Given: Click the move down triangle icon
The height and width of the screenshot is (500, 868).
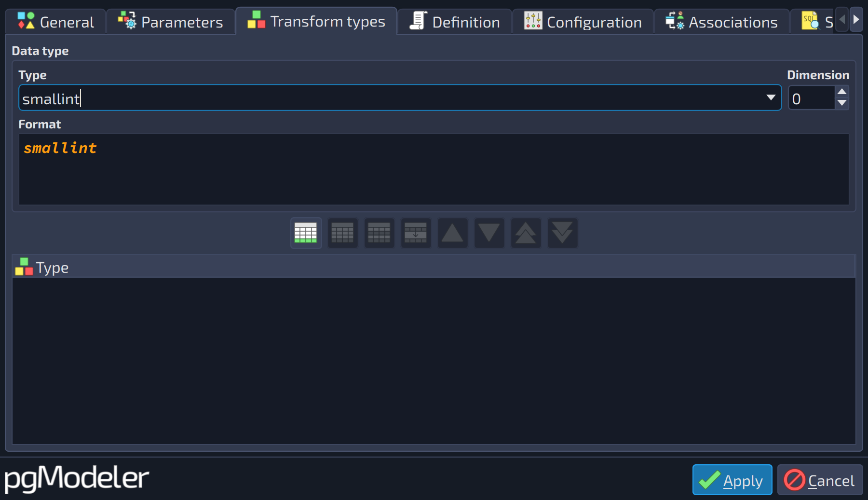Looking at the screenshot, I should 489,233.
